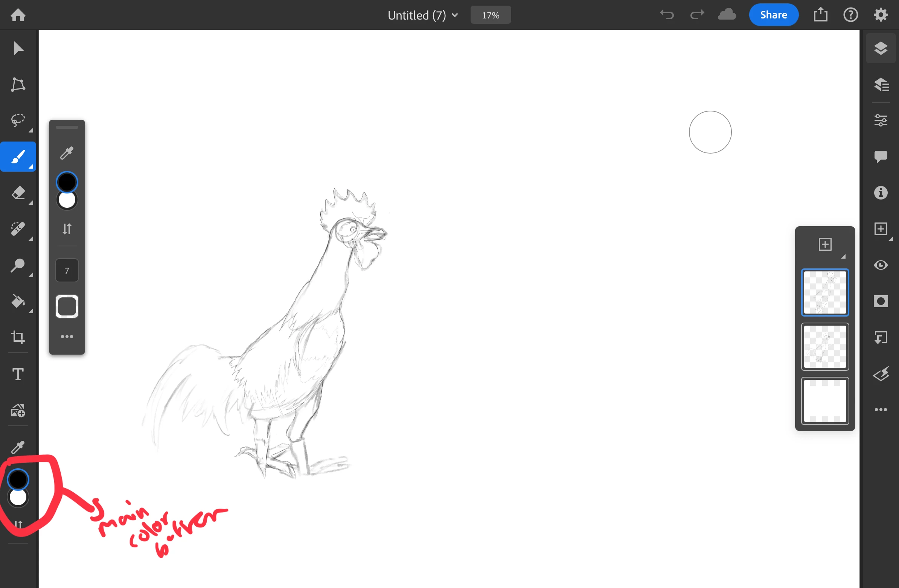Click the Transform tool icon

(x=18, y=85)
